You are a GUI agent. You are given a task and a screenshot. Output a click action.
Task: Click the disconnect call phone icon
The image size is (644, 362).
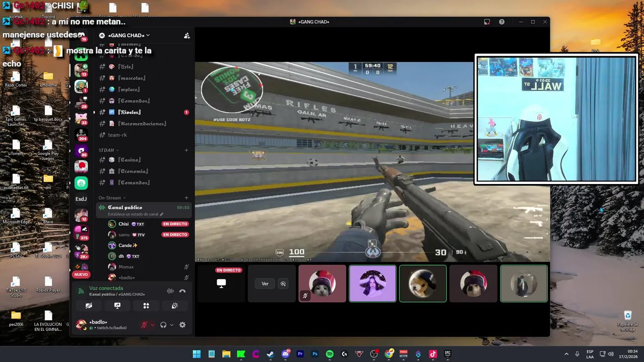[182, 291]
